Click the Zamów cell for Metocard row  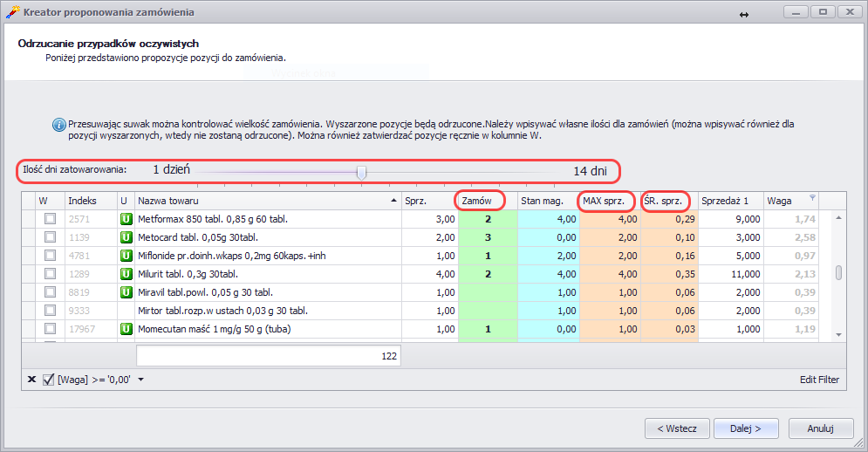coord(488,237)
